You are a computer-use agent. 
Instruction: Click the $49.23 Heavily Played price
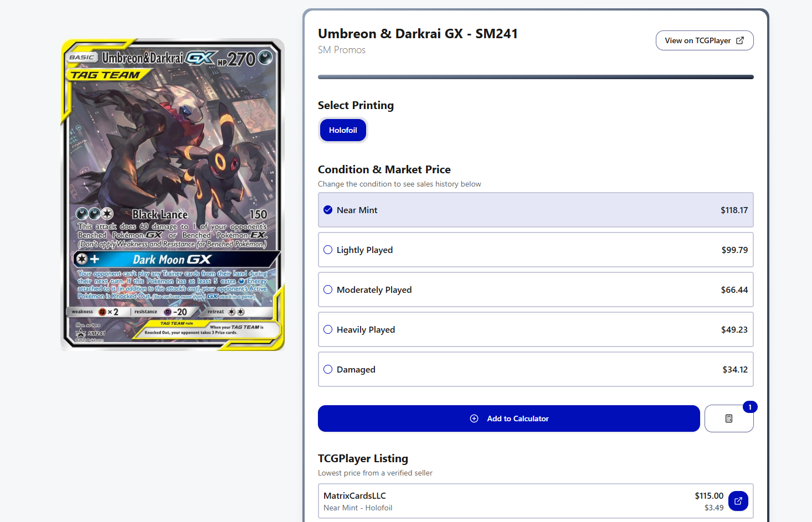(x=734, y=329)
